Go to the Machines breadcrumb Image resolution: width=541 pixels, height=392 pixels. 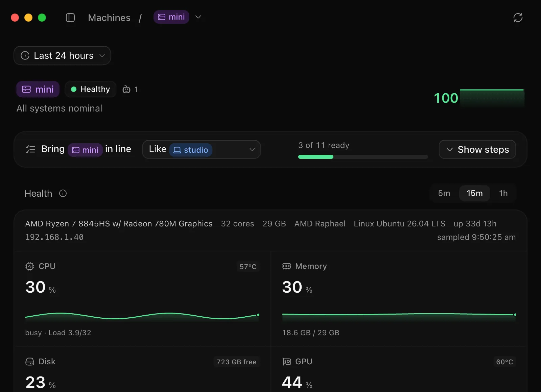109,18
